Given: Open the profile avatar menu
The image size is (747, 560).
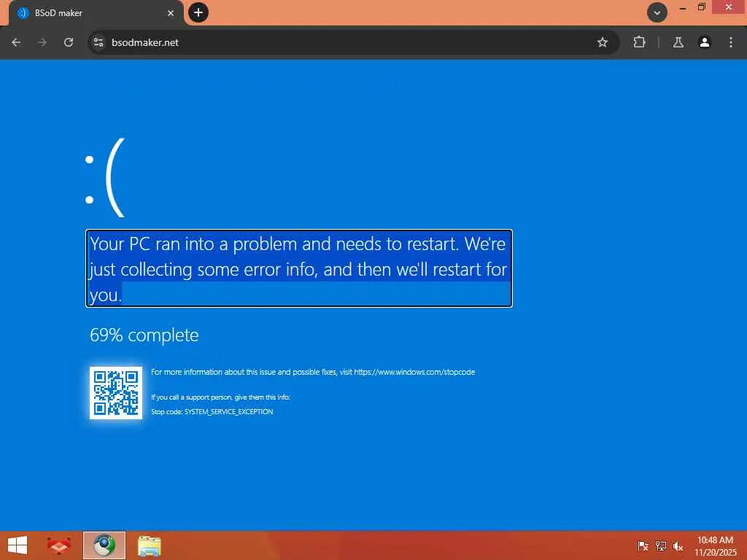Looking at the screenshot, I should click(x=705, y=42).
